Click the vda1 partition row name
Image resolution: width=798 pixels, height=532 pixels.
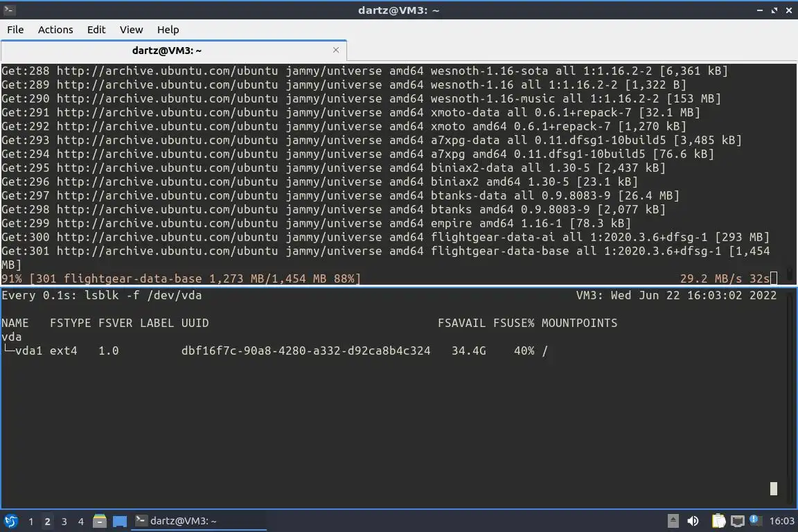click(x=29, y=351)
